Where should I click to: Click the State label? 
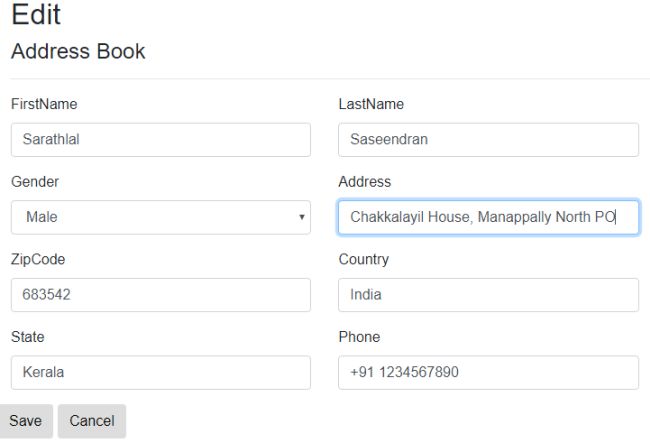(x=27, y=337)
